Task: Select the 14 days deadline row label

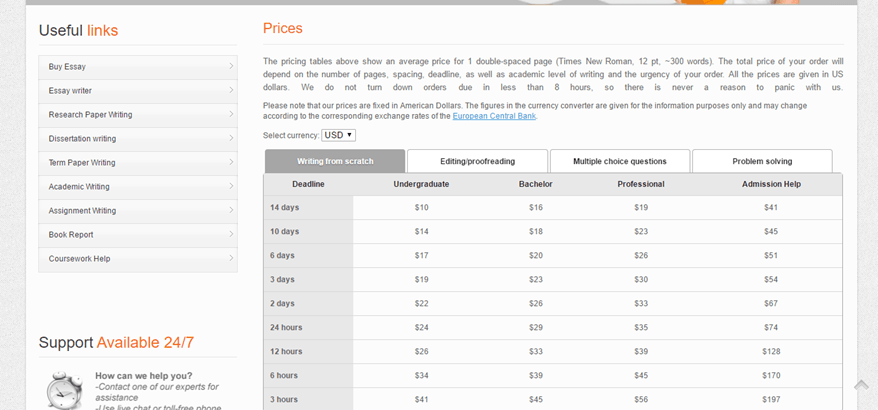Action: tap(284, 207)
